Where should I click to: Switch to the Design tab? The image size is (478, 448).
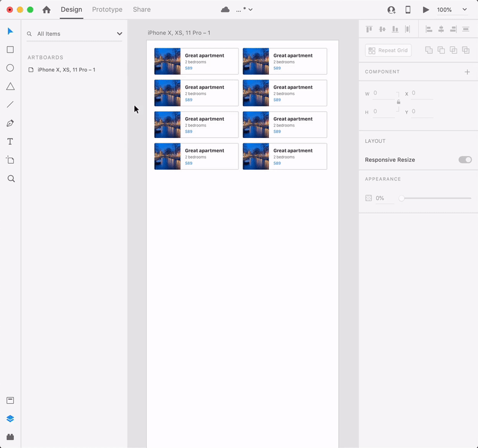pyautogui.click(x=71, y=10)
